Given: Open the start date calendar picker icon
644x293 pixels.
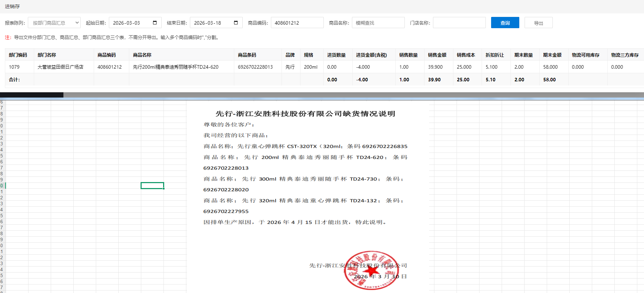Looking at the screenshot, I should point(155,23).
